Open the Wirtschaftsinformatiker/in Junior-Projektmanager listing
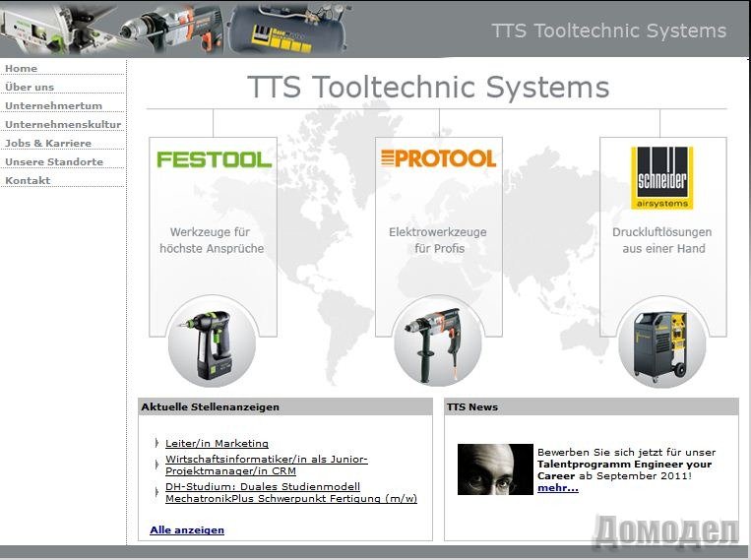 (266, 465)
